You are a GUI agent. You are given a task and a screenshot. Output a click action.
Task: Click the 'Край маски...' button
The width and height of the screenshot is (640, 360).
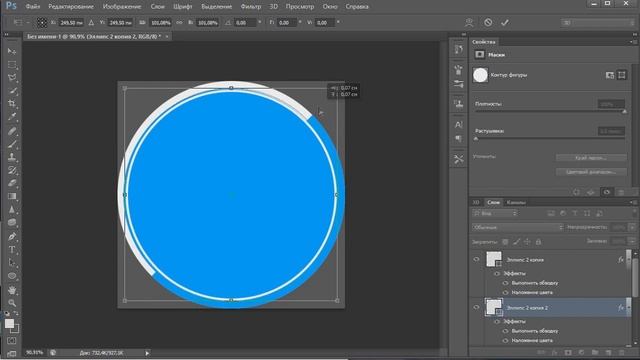[591, 158]
